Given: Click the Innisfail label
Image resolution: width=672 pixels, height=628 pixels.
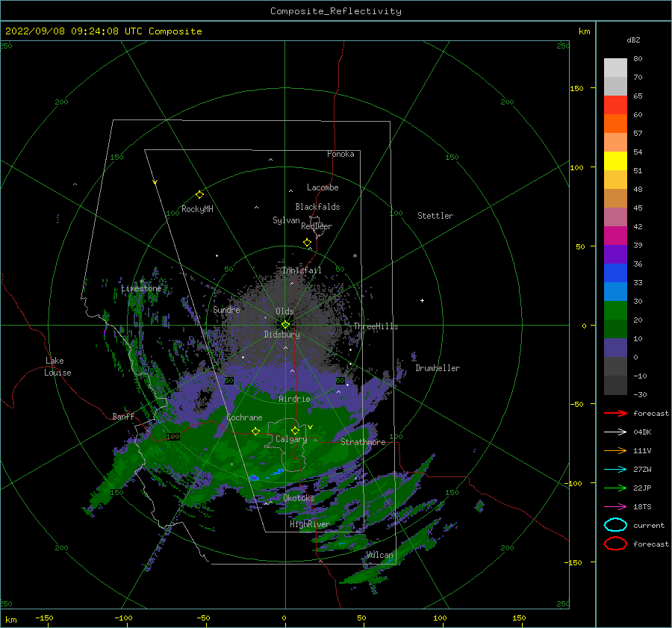Looking at the screenshot, I should pos(302,270).
